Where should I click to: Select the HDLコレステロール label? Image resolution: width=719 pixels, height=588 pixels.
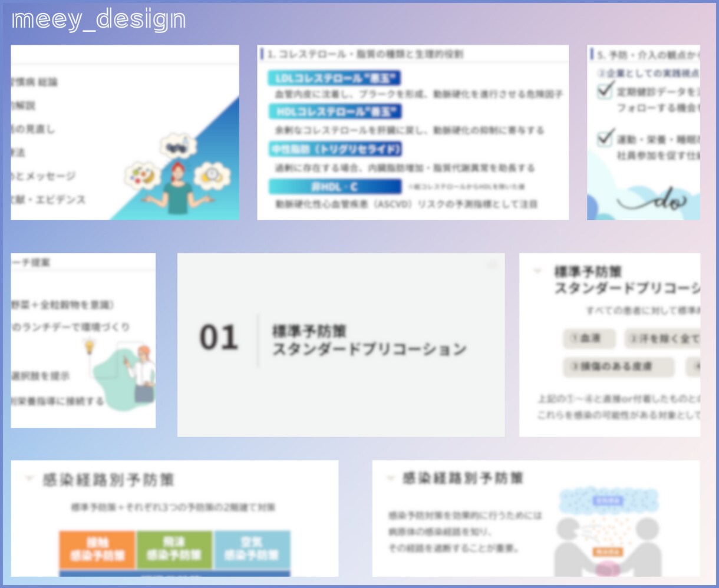pyautogui.click(x=335, y=111)
